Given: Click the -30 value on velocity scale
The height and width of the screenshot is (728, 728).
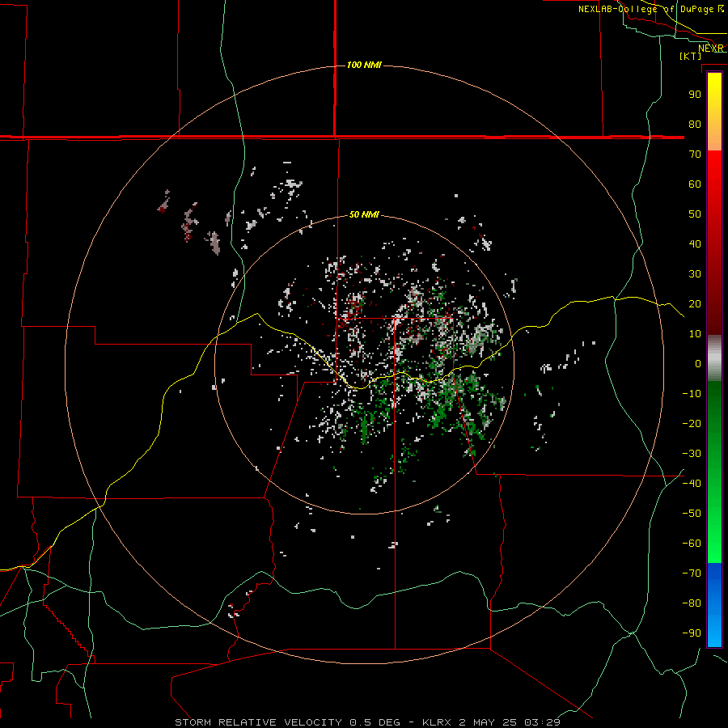Looking at the screenshot, I should 692,454.
